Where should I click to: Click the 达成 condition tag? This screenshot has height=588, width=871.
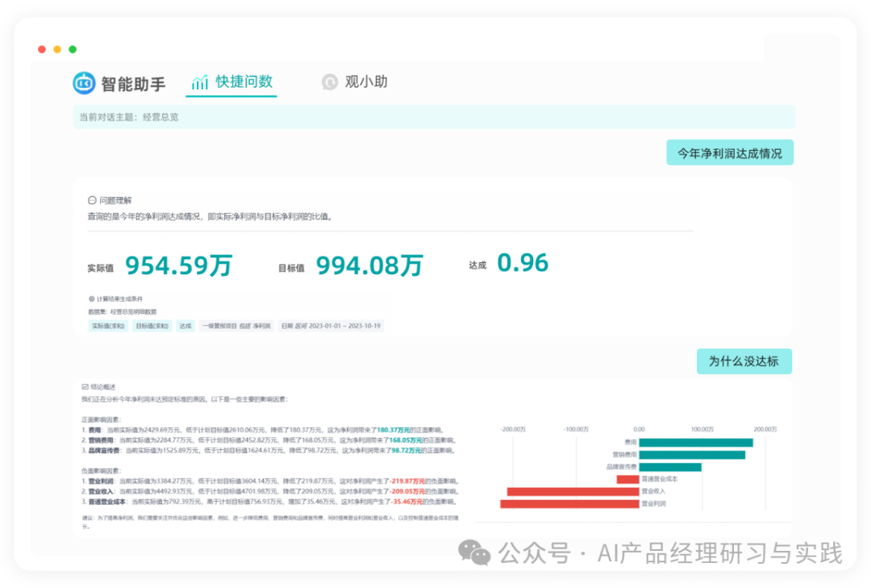coord(185,326)
